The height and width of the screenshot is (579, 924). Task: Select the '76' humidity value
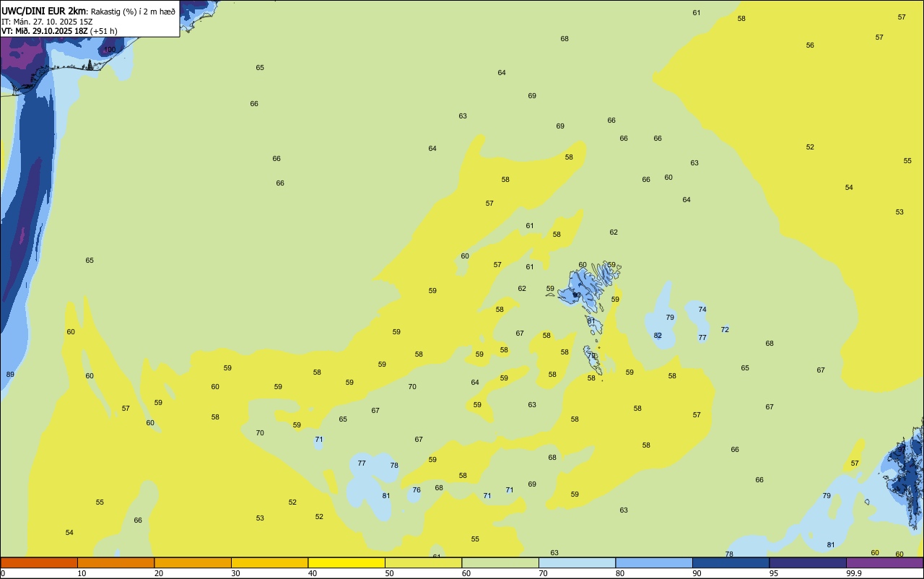417,490
